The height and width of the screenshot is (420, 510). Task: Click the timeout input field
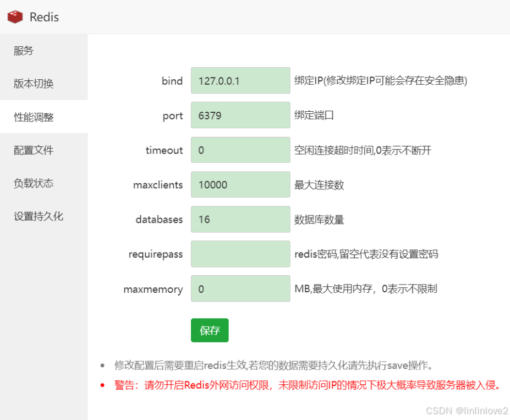pyautogui.click(x=240, y=150)
